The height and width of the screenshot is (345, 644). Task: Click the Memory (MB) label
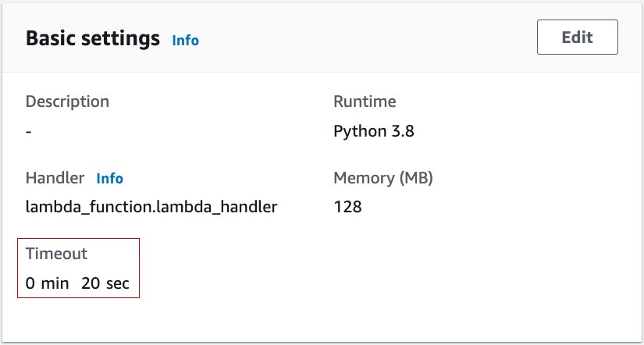click(x=383, y=178)
